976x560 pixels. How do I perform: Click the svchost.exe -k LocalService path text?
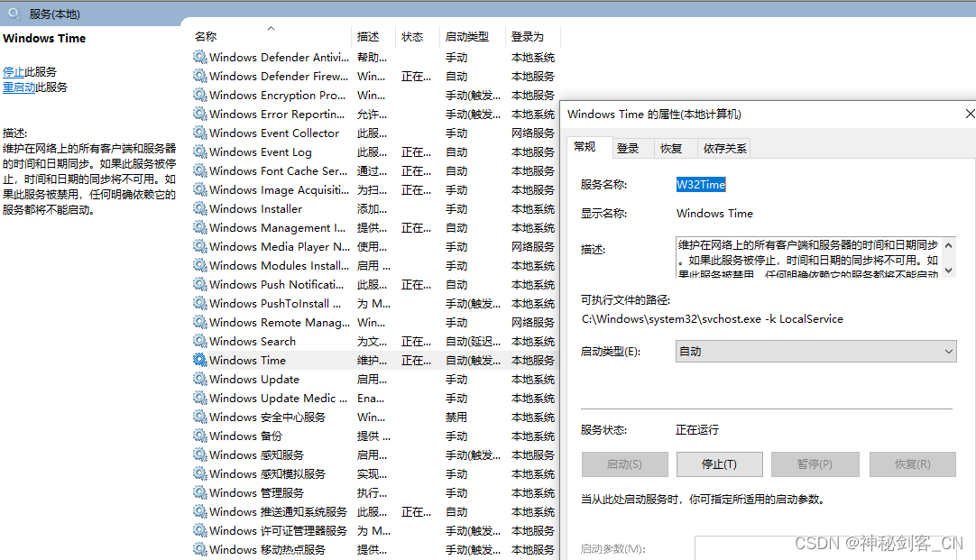coord(712,318)
